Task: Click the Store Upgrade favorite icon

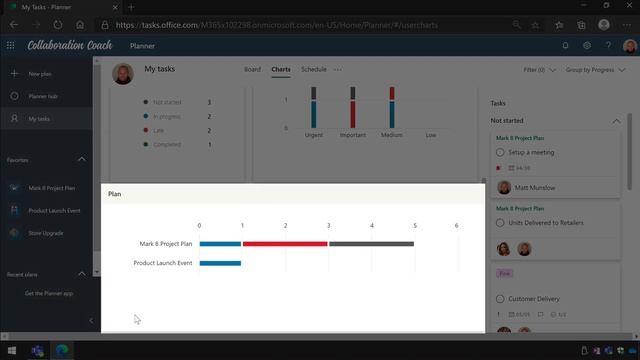Action: click(14, 233)
